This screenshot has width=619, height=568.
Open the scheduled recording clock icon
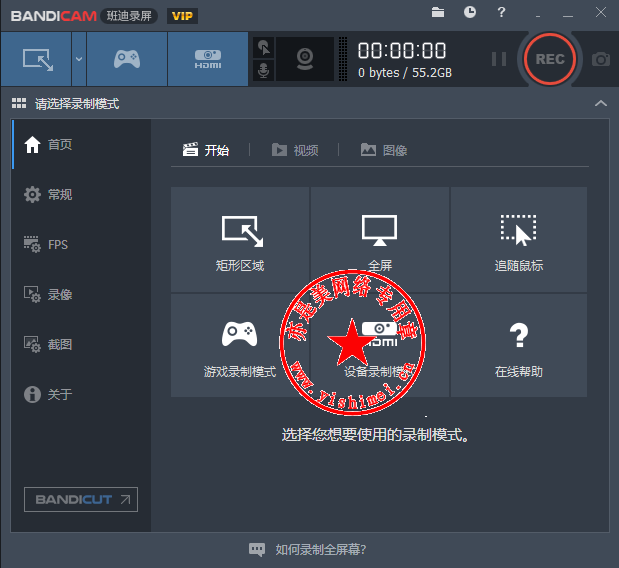470,13
